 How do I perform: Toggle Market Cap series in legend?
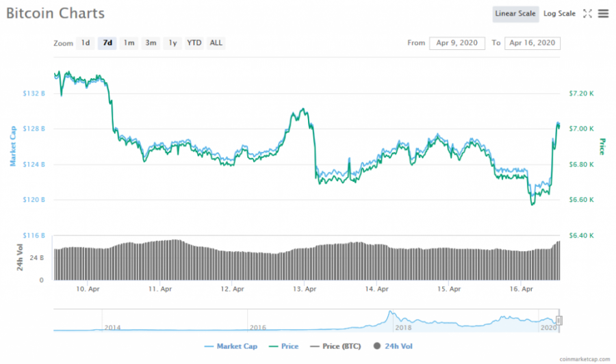click(x=231, y=346)
